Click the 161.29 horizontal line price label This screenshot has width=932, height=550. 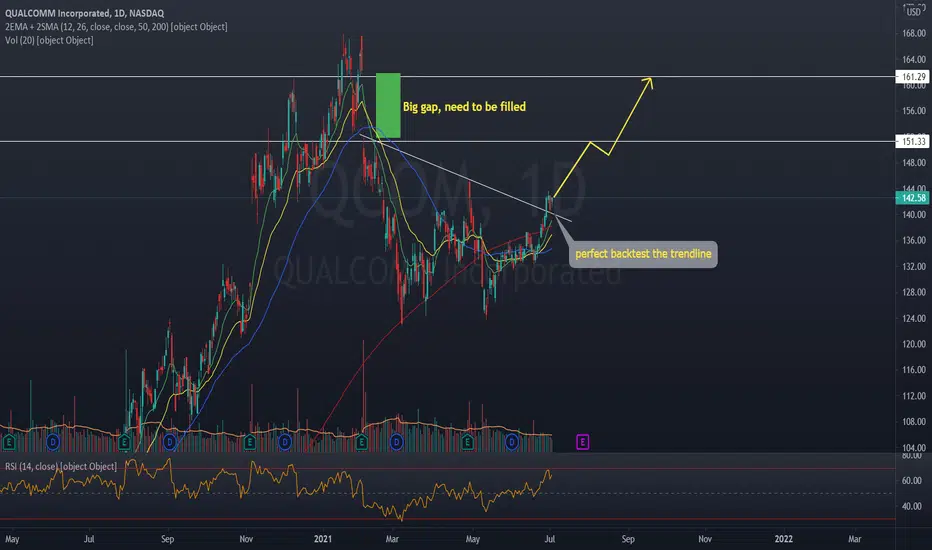pyautogui.click(x=913, y=77)
